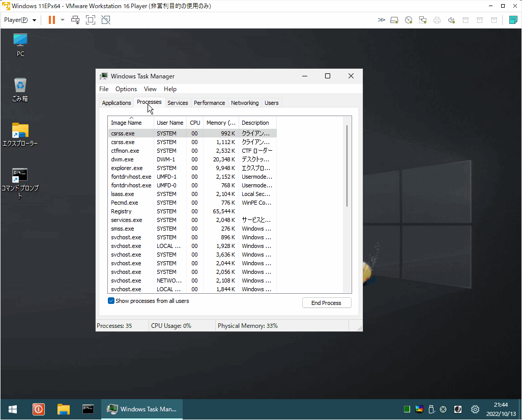Click the End Process button
This screenshot has height=420, width=522.
(326, 302)
